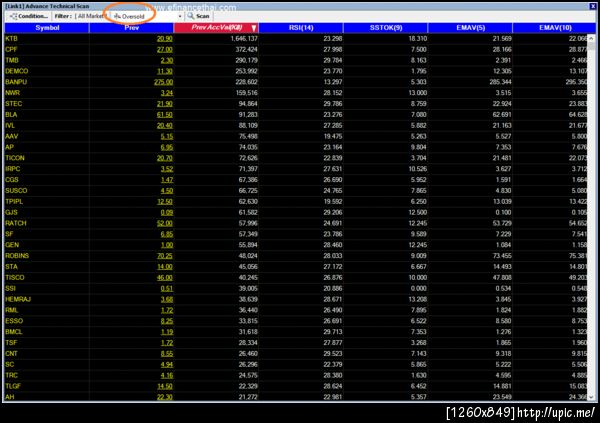Select the SUSCO symbol

tap(16, 191)
